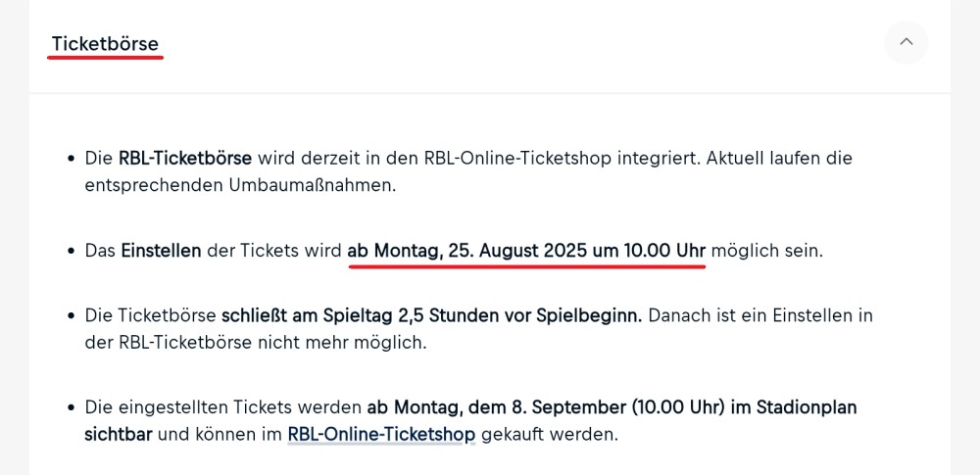Collapse the Ticketbörse section with chevron
980x475 pixels.
coord(906,42)
